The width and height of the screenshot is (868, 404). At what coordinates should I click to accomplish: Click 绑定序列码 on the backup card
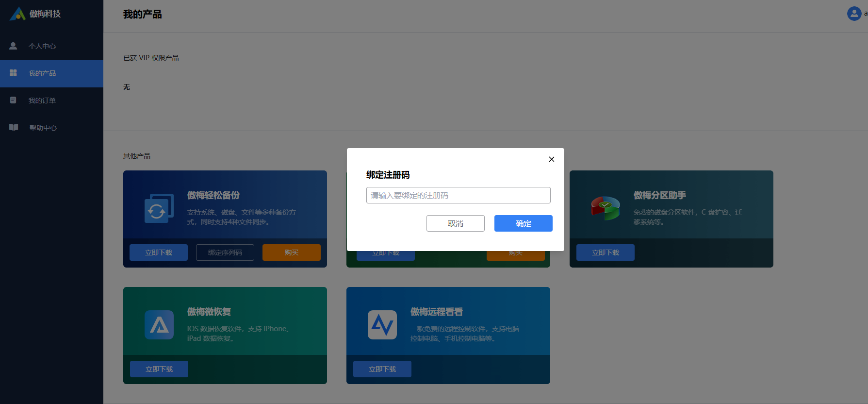(x=225, y=252)
